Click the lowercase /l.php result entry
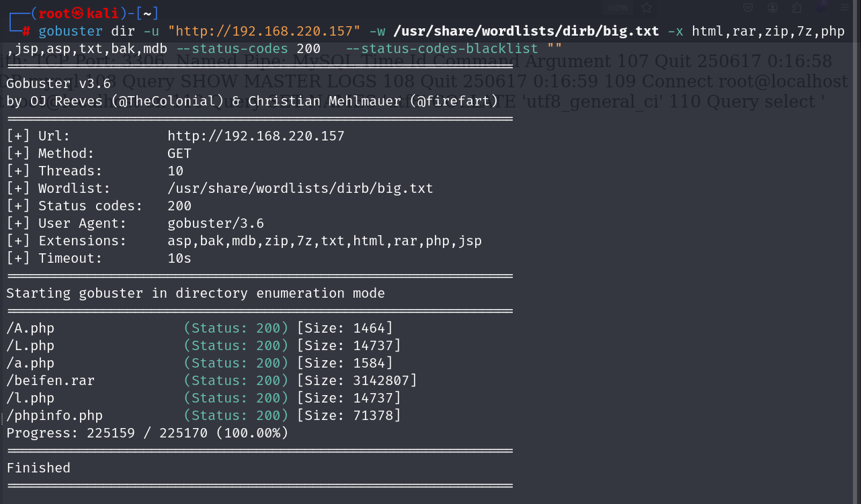 point(30,398)
